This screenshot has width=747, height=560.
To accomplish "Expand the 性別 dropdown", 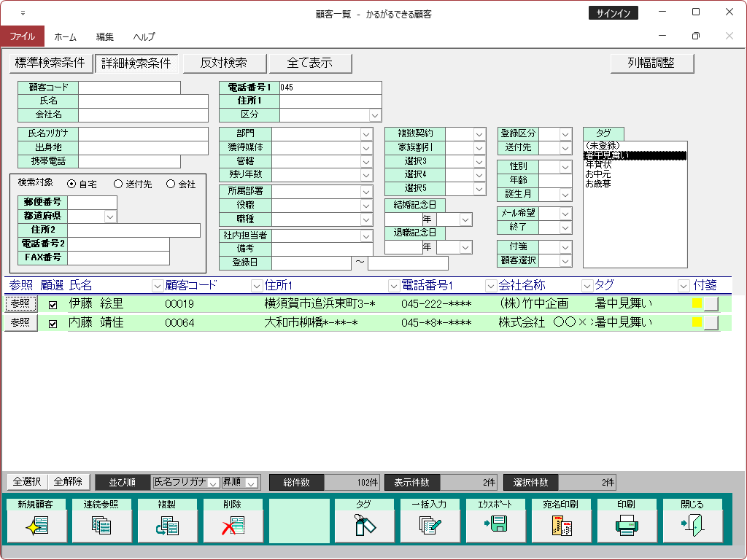I will coord(565,167).
